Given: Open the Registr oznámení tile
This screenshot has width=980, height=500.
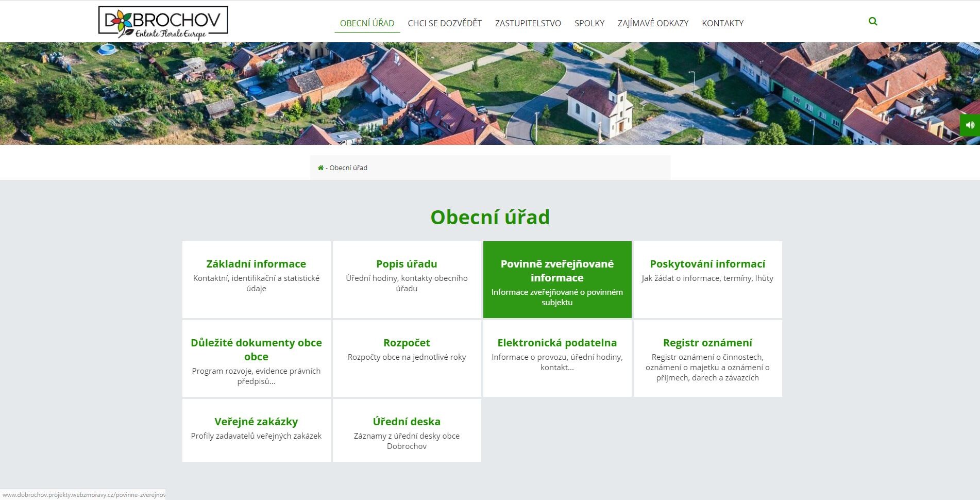Looking at the screenshot, I should point(707,358).
